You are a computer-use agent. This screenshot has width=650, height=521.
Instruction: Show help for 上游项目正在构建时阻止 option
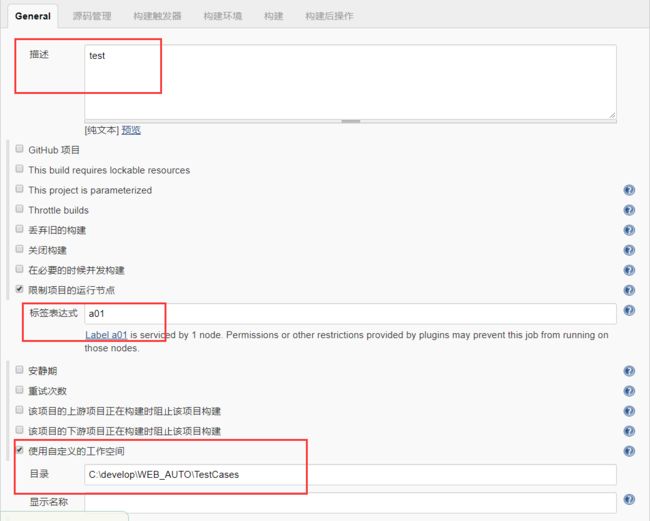point(629,411)
